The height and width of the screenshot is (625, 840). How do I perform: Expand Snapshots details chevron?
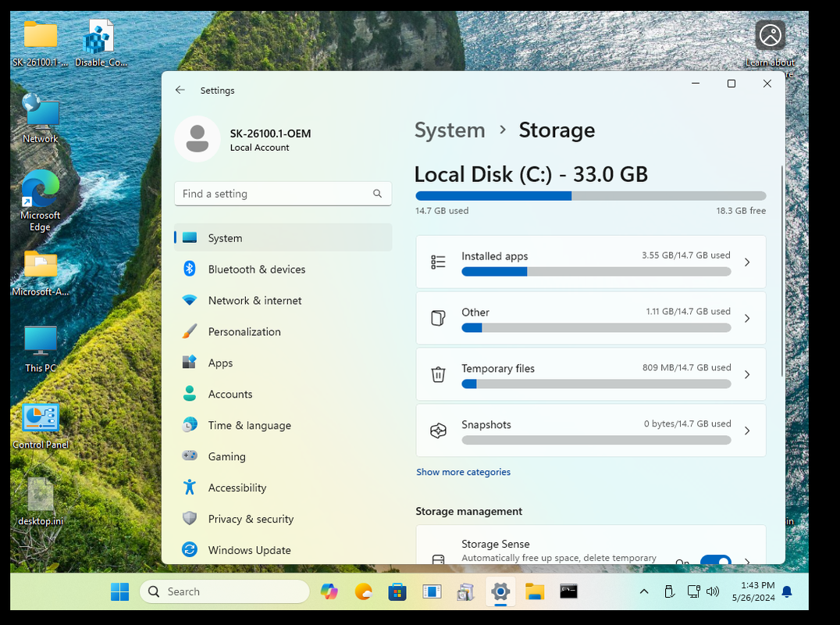point(747,430)
